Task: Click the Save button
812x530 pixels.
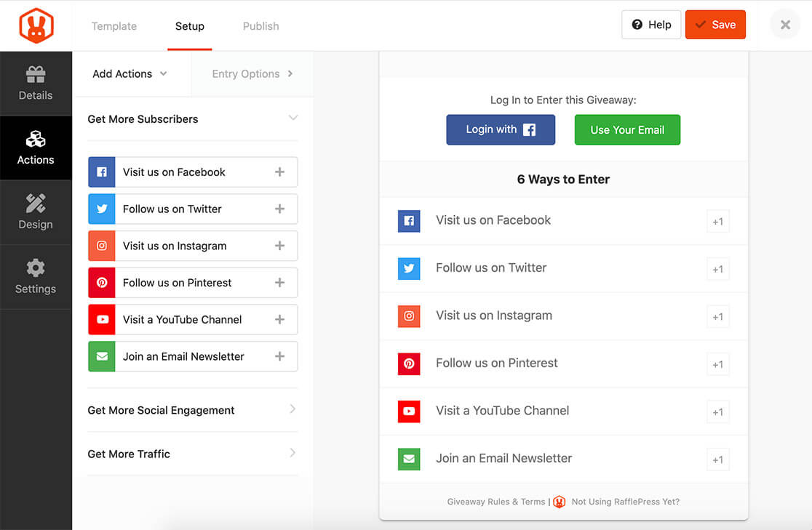Action: [715, 24]
